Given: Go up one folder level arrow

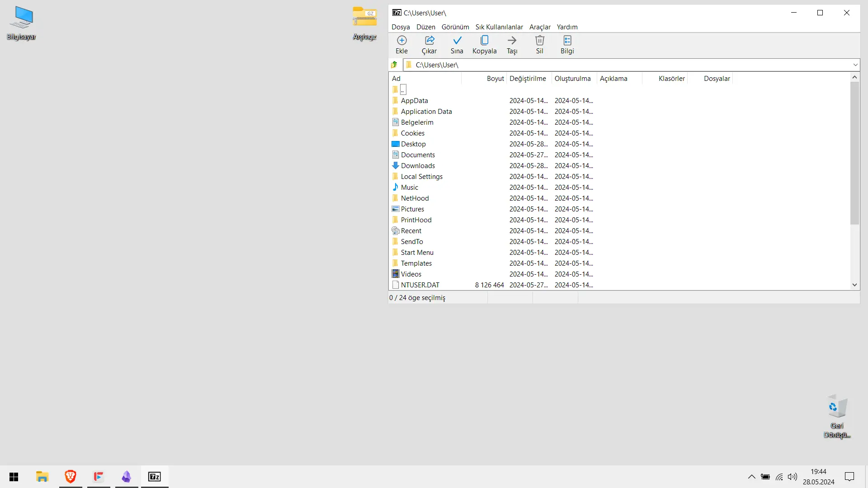Looking at the screenshot, I should [395, 65].
